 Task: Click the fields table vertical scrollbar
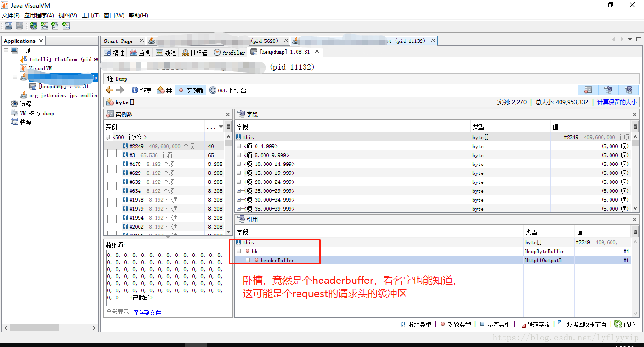click(x=635, y=172)
